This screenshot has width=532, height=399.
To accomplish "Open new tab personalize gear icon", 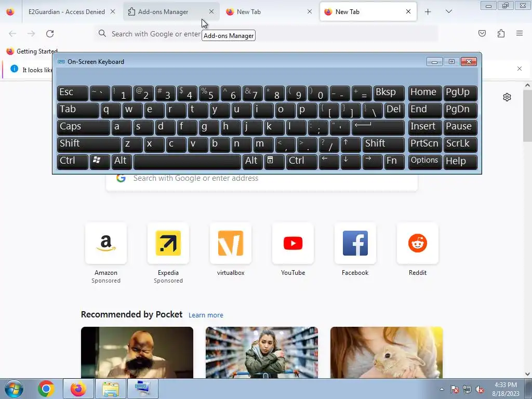I will (x=507, y=97).
